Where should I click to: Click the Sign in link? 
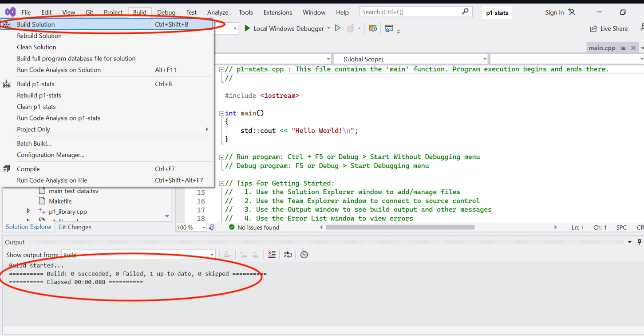click(554, 12)
